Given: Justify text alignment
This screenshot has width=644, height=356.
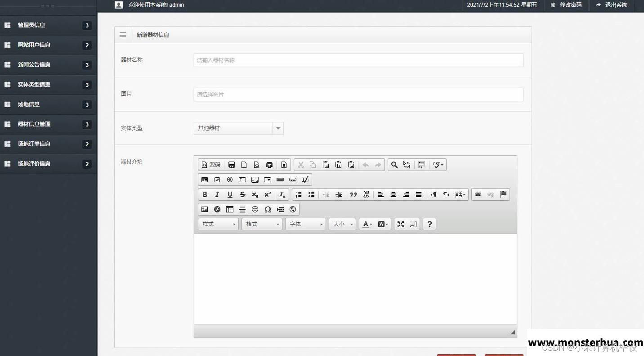Looking at the screenshot, I should coord(419,194).
